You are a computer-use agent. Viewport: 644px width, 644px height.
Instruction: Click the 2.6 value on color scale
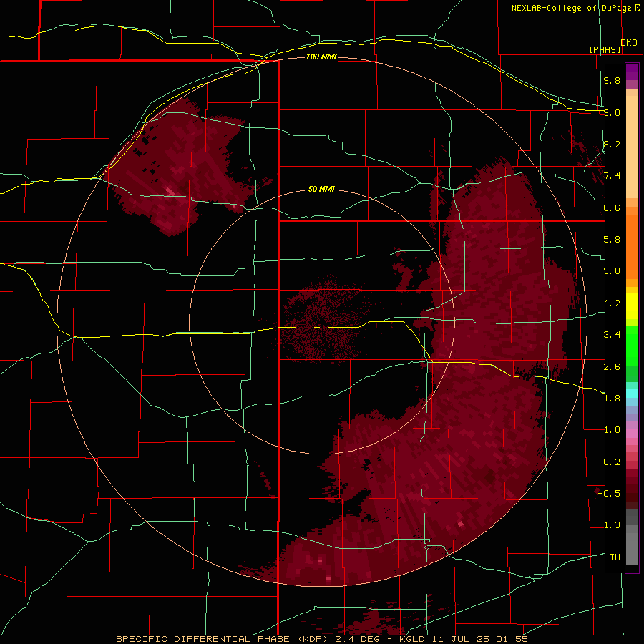(612, 367)
